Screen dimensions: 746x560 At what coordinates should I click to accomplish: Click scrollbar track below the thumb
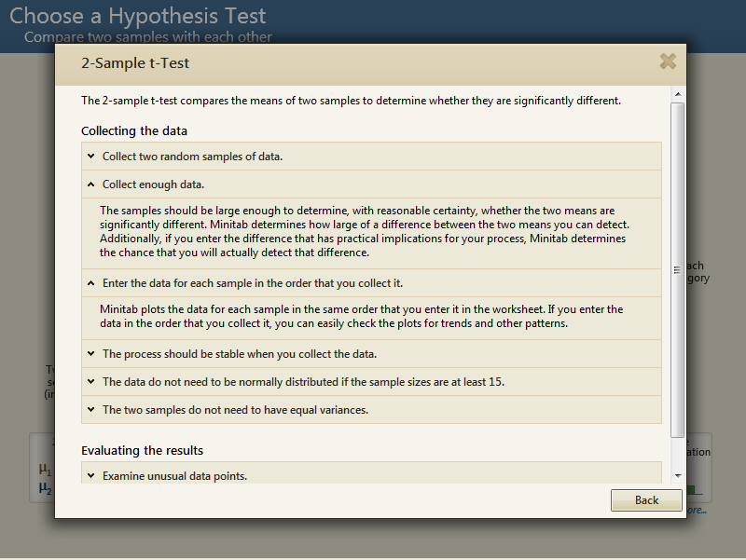678,454
